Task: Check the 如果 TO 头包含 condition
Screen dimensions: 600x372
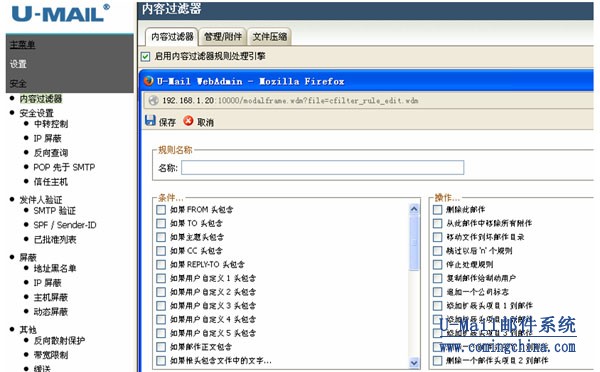Action: (x=161, y=224)
